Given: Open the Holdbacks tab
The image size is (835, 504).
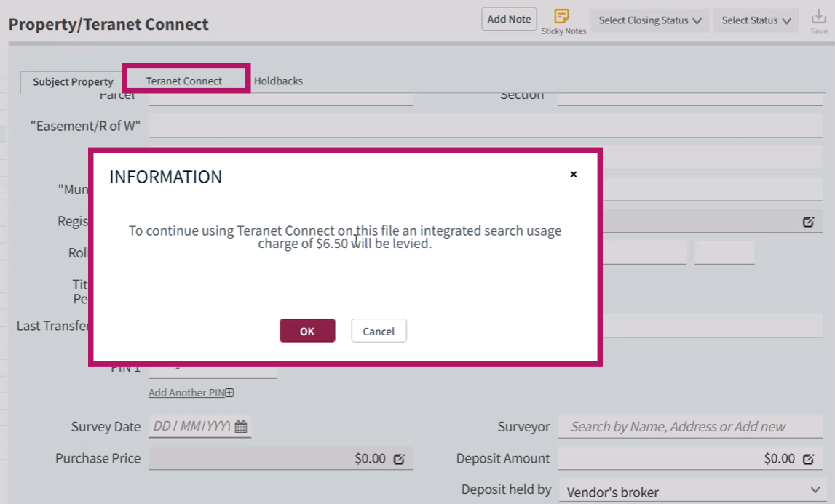Looking at the screenshot, I should click(278, 81).
